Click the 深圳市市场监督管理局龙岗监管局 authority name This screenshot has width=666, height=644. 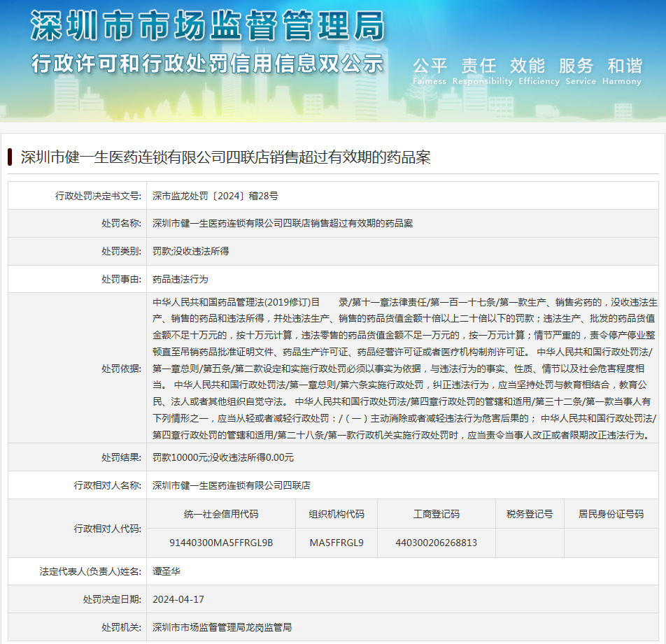coord(222,627)
